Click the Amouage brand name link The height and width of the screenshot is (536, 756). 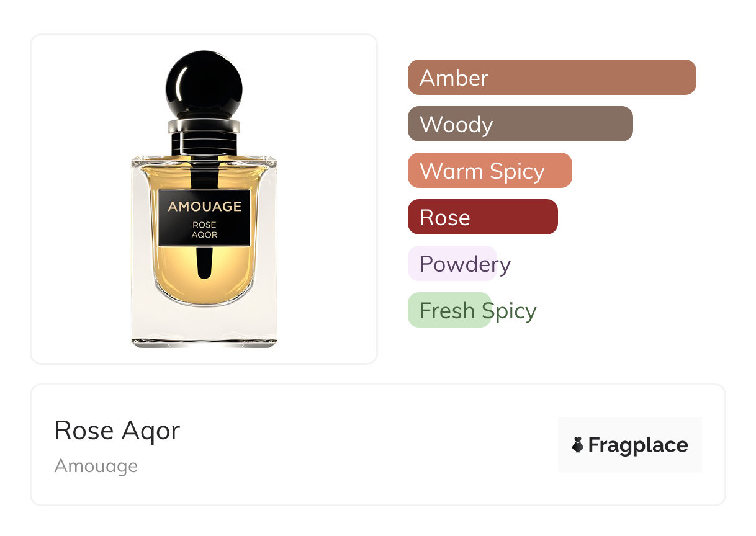pyautogui.click(x=96, y=466)
